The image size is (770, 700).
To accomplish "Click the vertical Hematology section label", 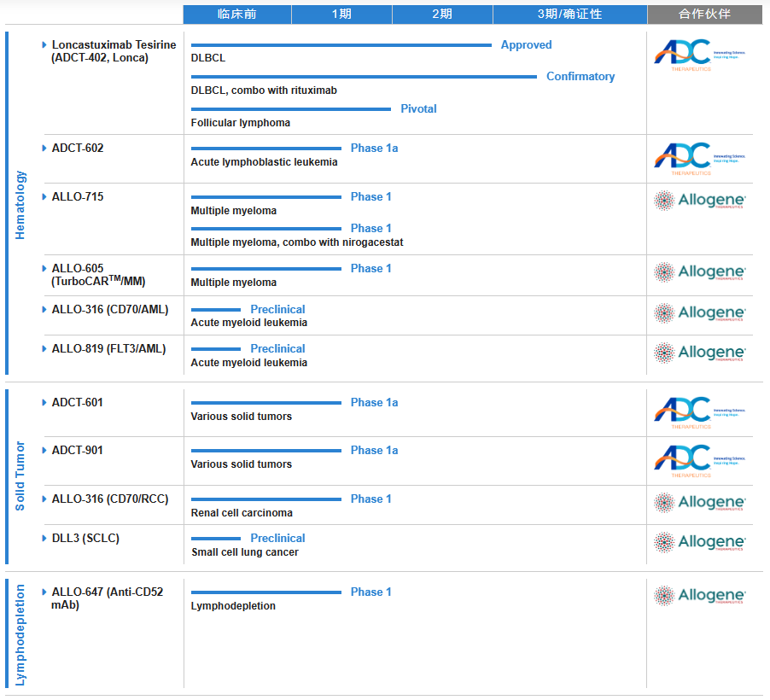I will pyautogui.click(x=21, y=205).
